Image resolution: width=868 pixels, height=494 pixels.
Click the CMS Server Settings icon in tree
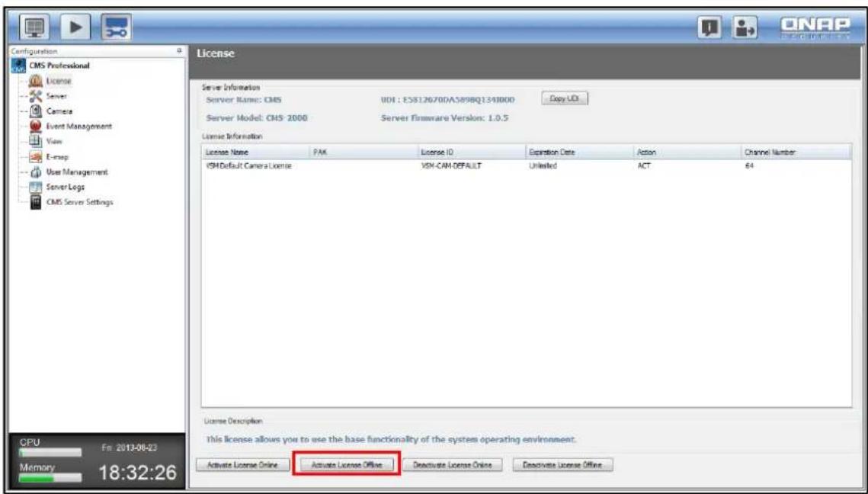click(36, 202)
